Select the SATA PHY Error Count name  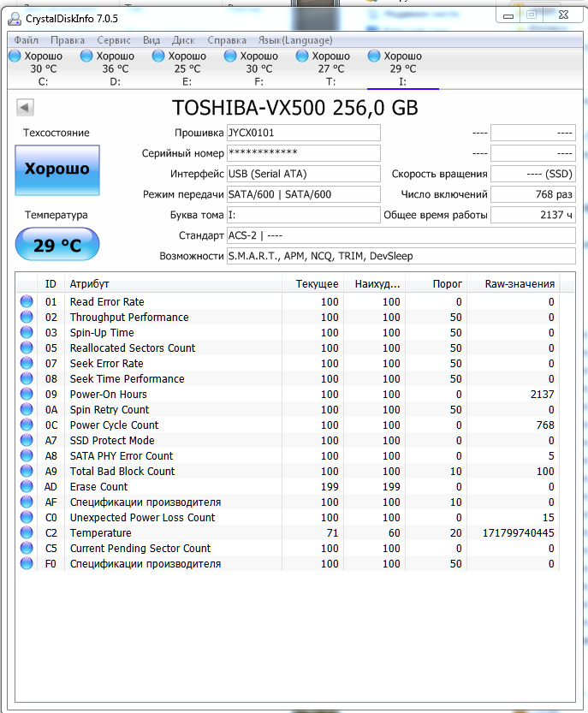coord(122,455)
